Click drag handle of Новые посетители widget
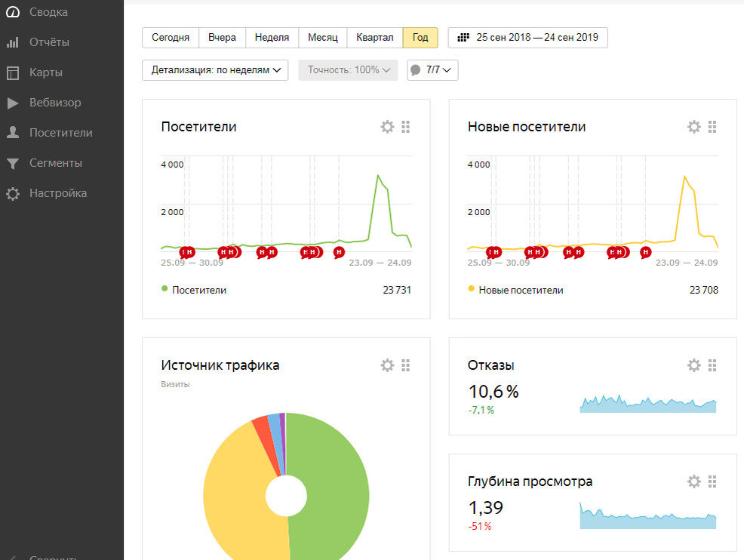 tap(712, 127)
